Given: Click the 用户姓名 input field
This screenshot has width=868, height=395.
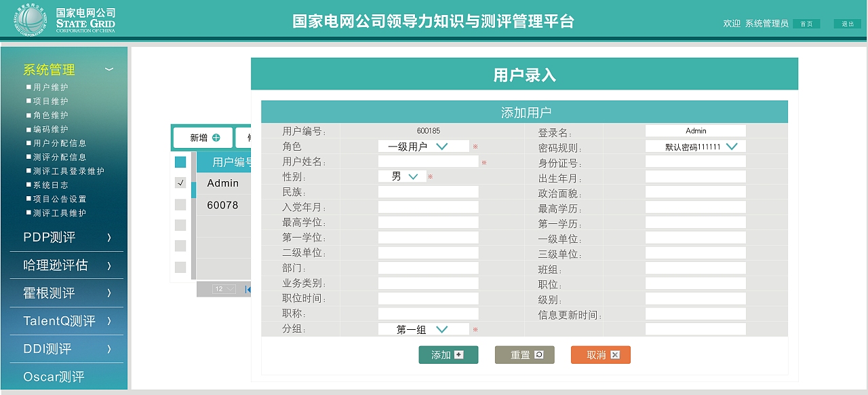Looking at the screenshot, I should point(428,161).
